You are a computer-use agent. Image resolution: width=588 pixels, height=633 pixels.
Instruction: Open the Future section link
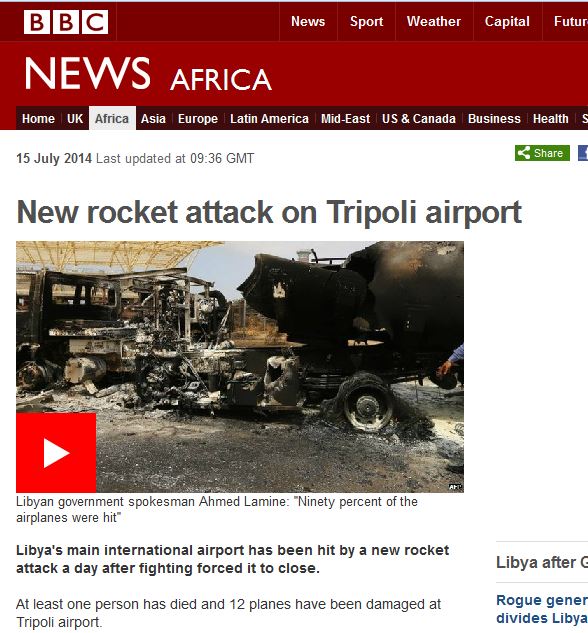tap(570, 21)
